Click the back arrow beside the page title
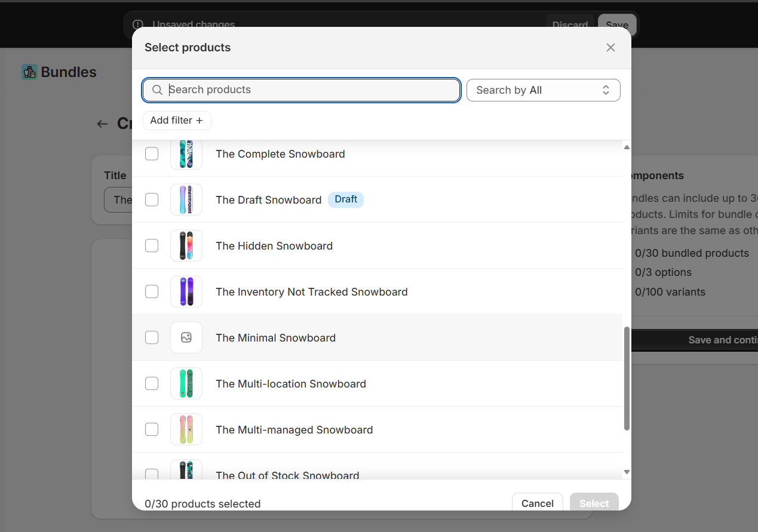 [x=102, y=124]
